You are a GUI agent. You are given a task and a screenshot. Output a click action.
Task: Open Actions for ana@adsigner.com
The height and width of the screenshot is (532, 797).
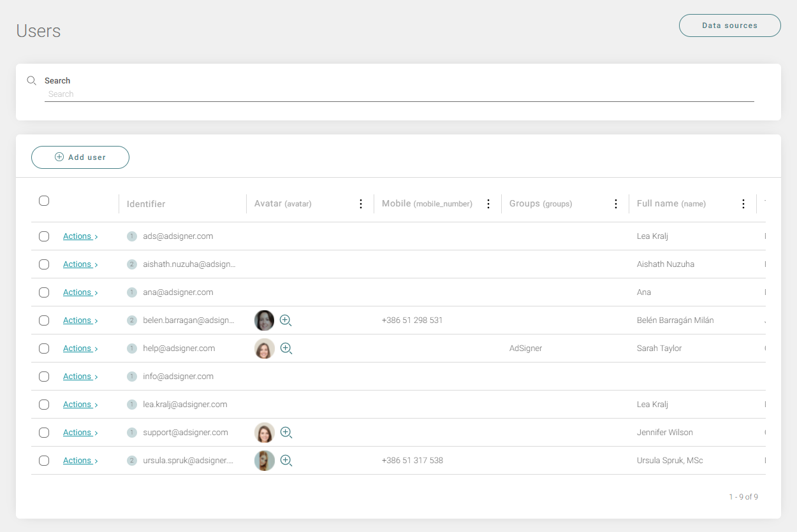(77, 292)
